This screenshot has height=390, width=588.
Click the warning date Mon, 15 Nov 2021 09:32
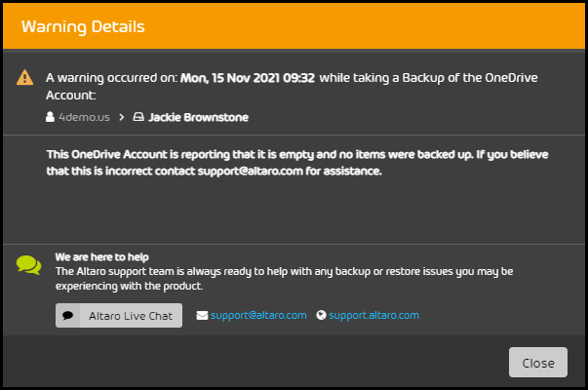[248, 78]
